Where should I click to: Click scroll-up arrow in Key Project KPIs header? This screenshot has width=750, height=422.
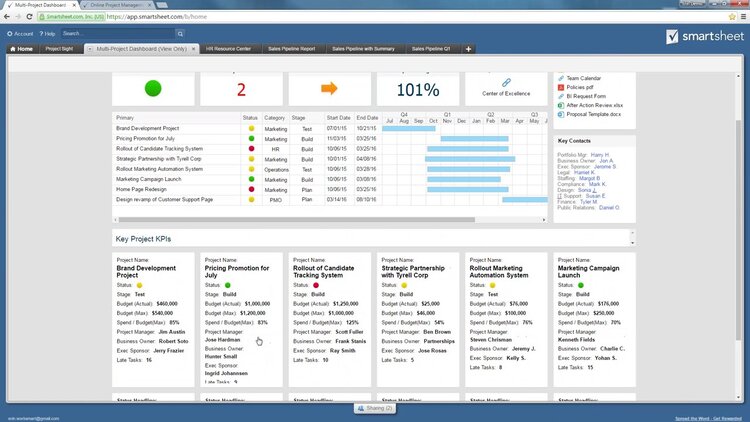point(632,233)
